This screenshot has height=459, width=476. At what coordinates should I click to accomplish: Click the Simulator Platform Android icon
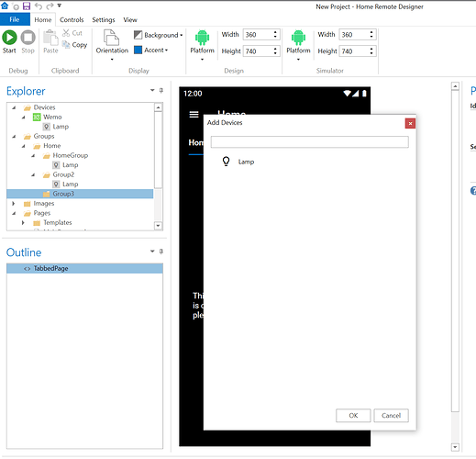pyautogui.click(x=298, y=38)
